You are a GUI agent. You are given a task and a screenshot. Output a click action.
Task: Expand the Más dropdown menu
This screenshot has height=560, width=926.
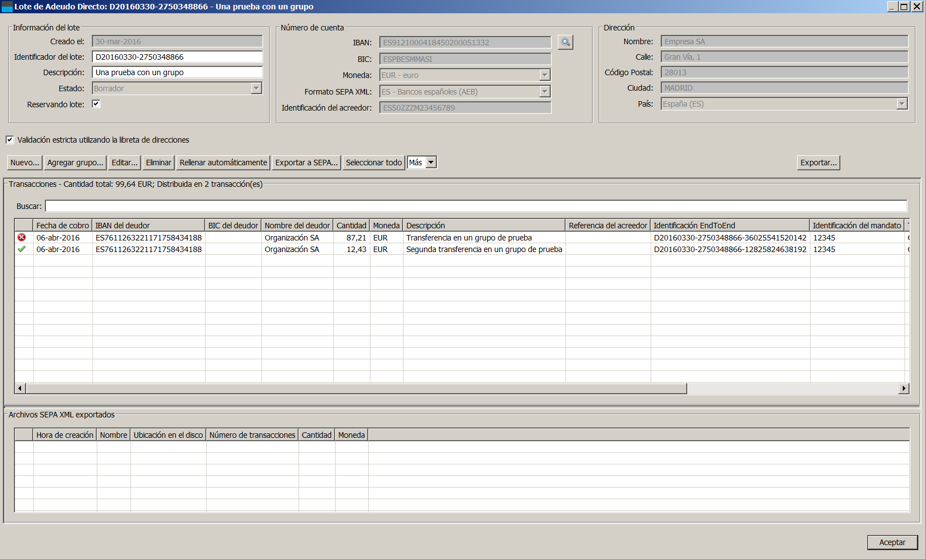click(x=431, y=163)
